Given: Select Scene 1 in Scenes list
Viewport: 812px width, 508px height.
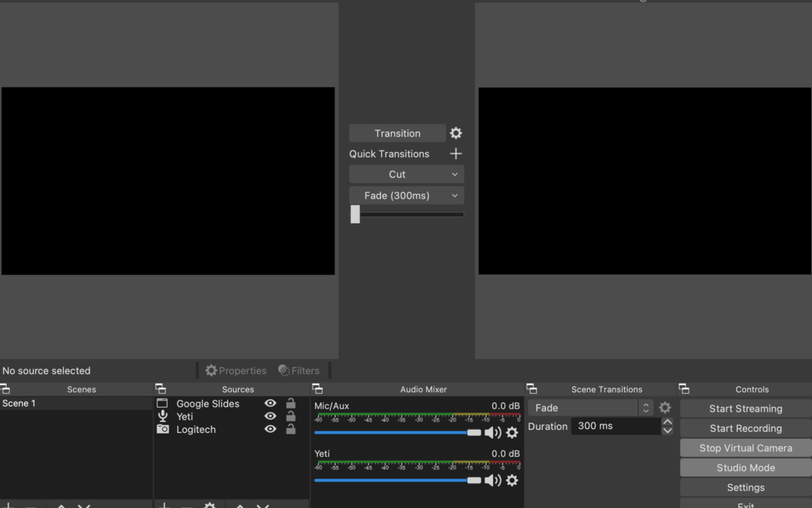Looking at the screenshot, I should [75, 403].
